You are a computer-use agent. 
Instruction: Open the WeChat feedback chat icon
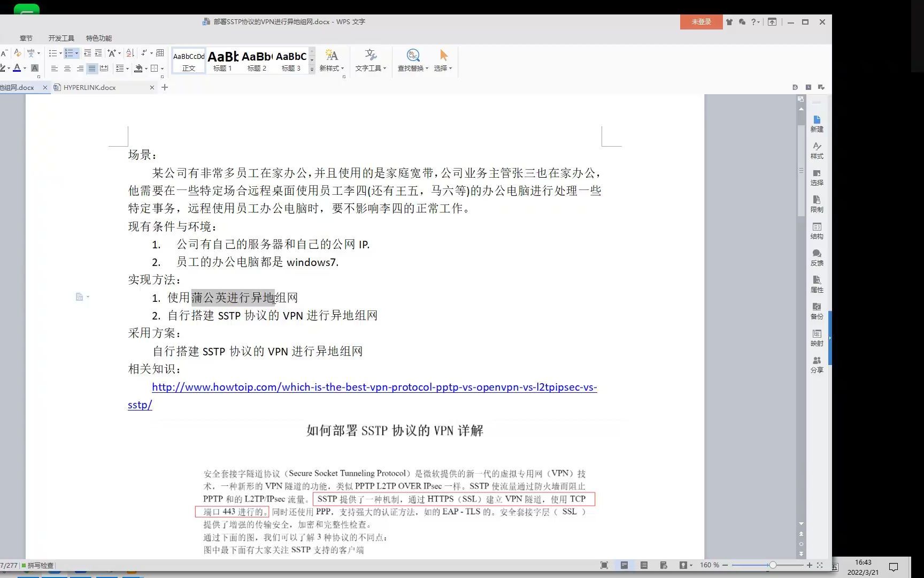click(742, 22)
